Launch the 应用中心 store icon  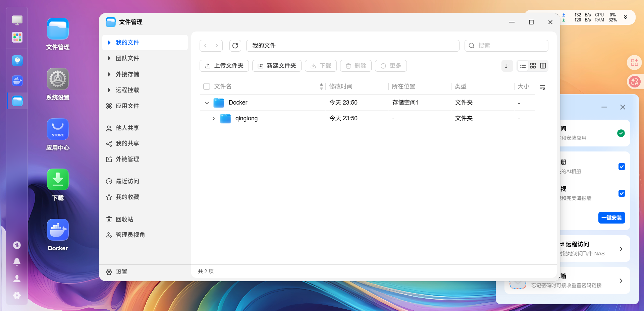tap(58, 129)
